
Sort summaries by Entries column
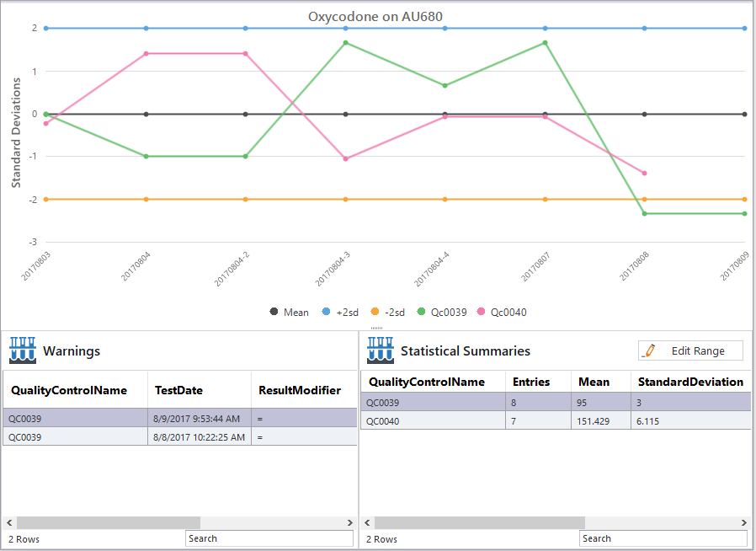(538, 382)
